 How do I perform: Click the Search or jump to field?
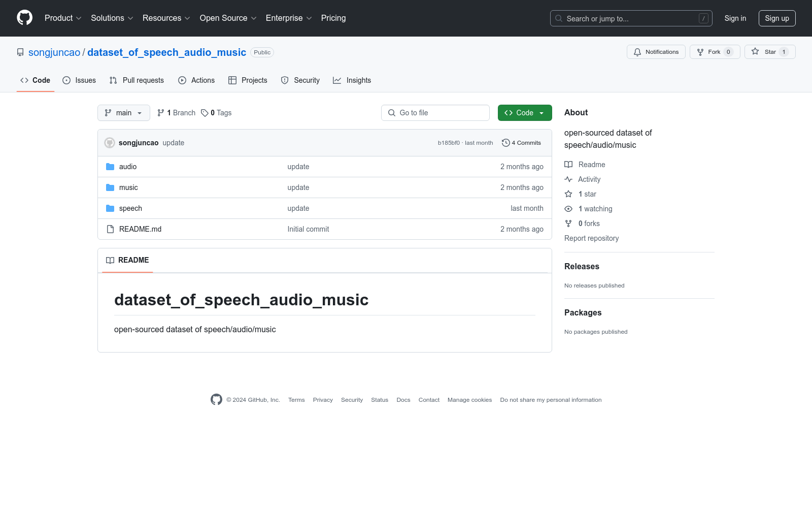[631, 18]
